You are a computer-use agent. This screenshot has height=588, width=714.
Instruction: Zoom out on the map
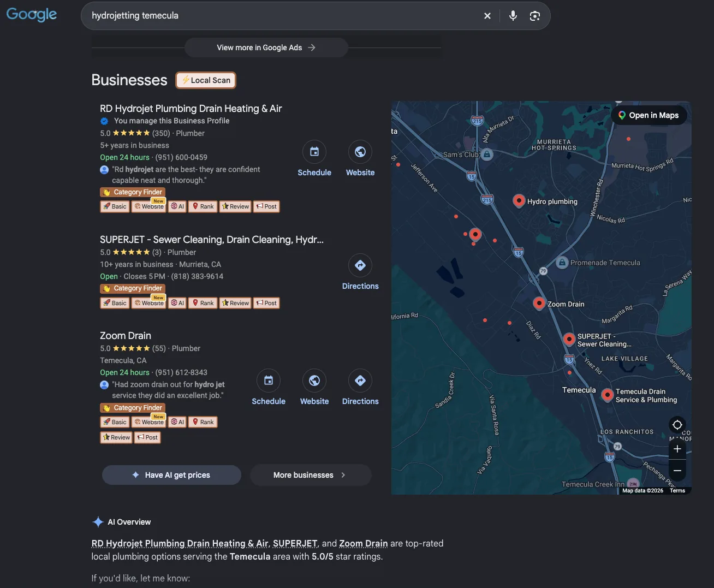[677, 470]
